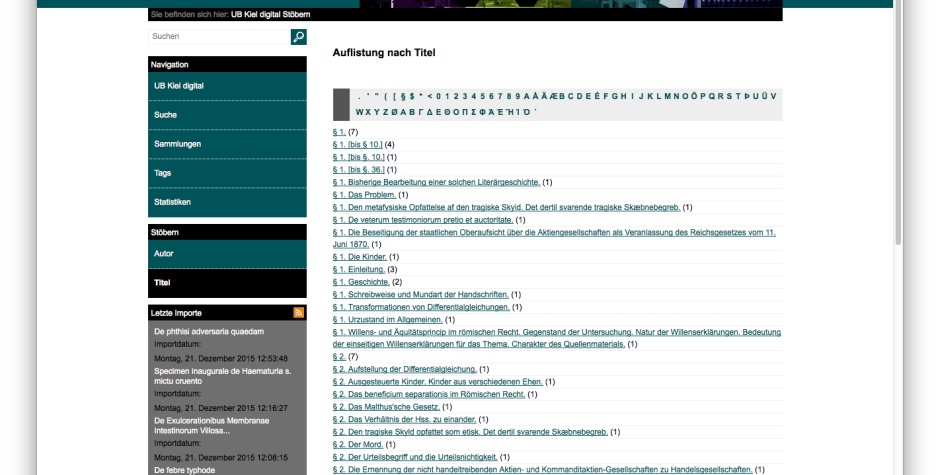Jump to titles starting with W
Viewport: 940px width, 475px height.
[359, 112]
